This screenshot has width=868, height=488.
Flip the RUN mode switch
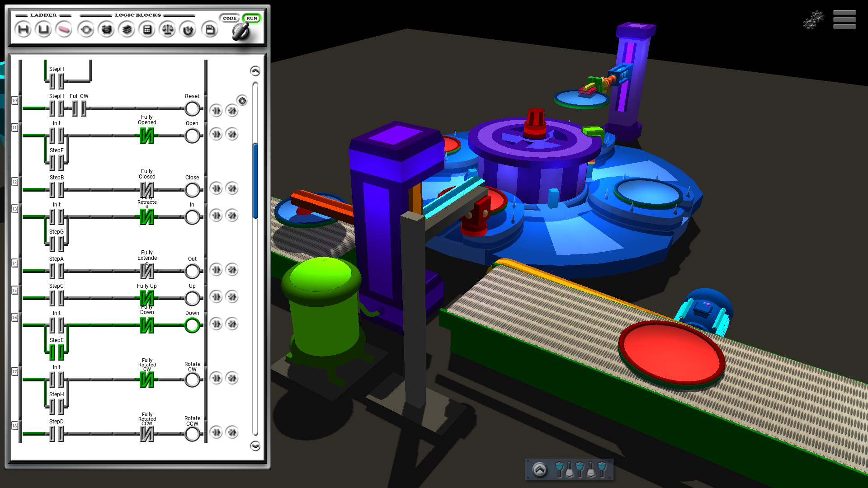click(x=252, y=18)
